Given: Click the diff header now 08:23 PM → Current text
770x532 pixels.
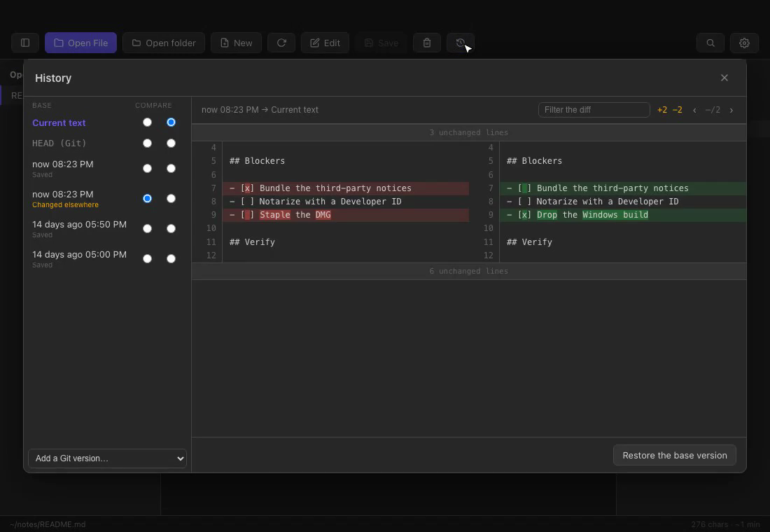Looking at the screenshot, I should coord(260,110).
